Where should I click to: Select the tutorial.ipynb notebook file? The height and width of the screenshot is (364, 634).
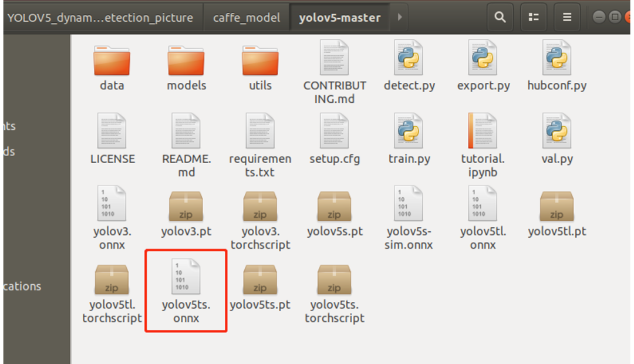point(483,131)
